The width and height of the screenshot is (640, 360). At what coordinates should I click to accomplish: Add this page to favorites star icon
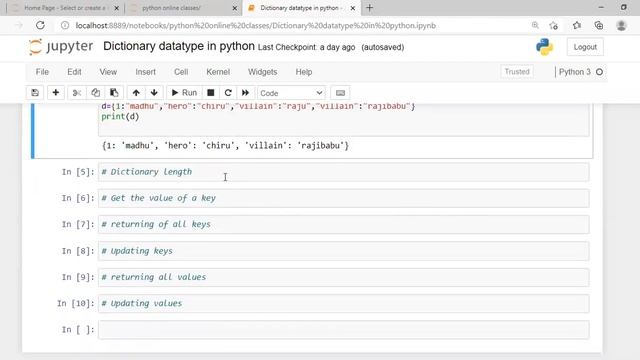(554, 25)
